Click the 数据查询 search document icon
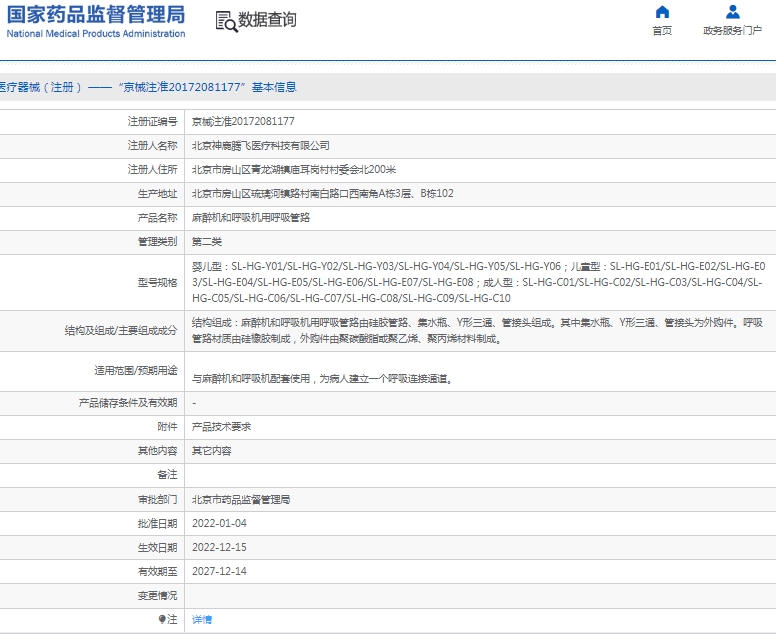Viewport: 776px width, 641px height. (226, 21)
